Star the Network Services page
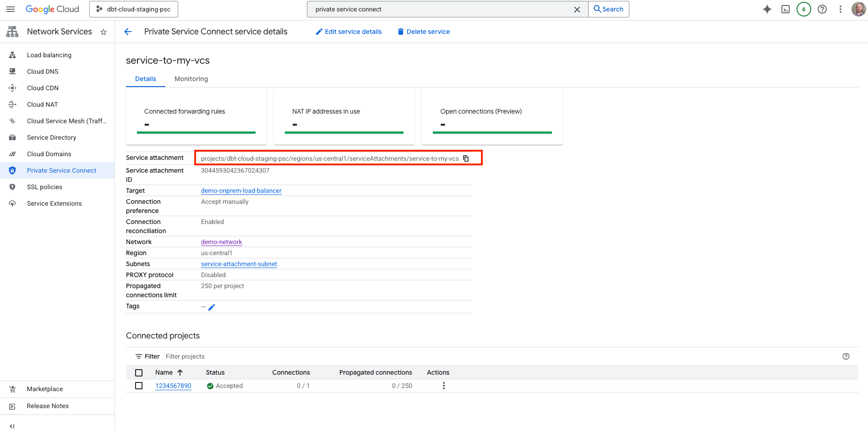 click(104, 32)
